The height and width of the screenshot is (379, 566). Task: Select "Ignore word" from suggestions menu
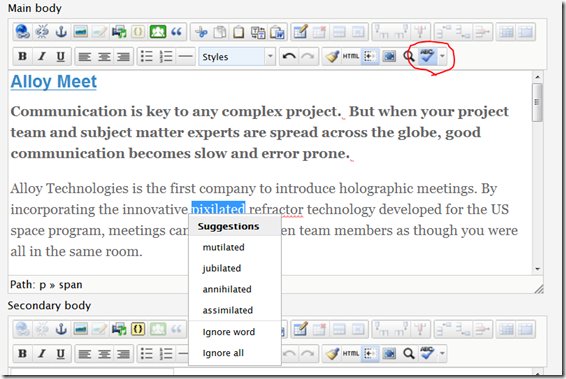tap(228, 332)
